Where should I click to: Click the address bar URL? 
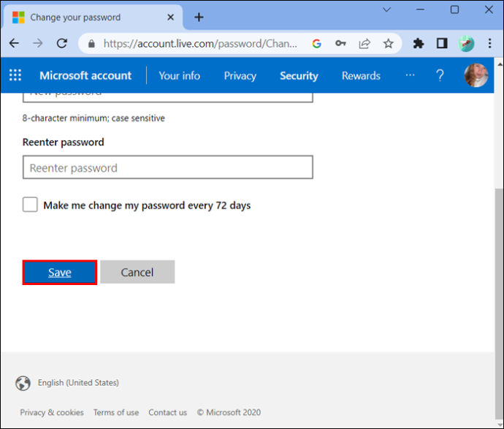(x=200, y=43)
